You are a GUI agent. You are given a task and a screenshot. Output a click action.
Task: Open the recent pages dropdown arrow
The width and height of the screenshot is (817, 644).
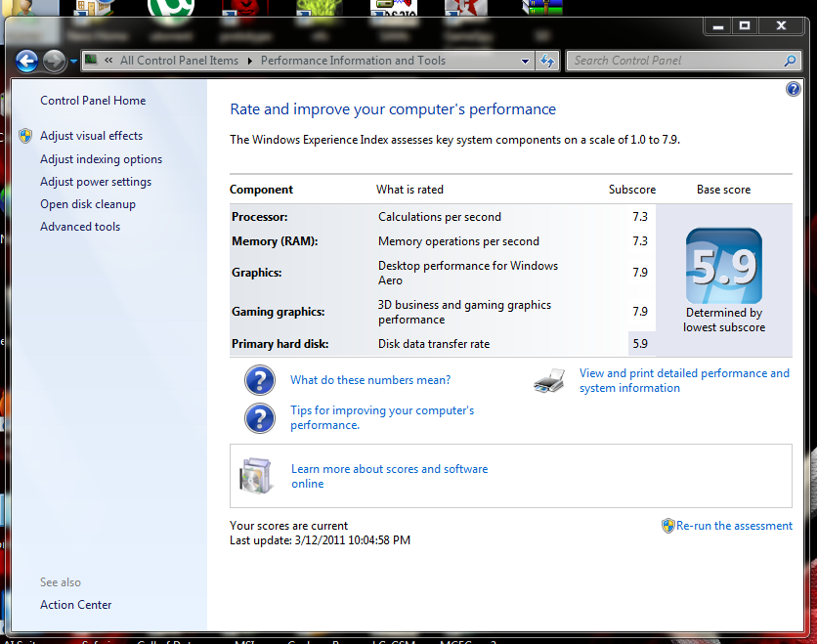pos(73,62)
